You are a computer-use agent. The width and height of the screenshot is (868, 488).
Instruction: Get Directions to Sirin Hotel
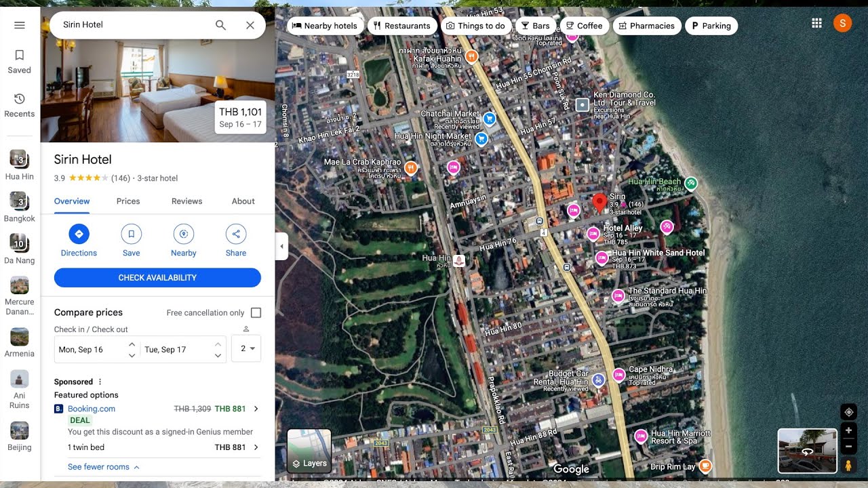[x=79, y=241]
